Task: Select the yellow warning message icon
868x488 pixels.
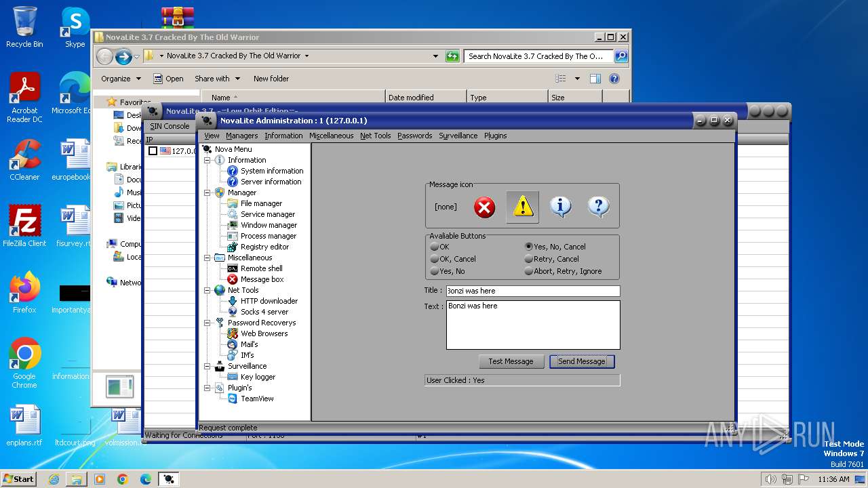Action: point(523,207)
